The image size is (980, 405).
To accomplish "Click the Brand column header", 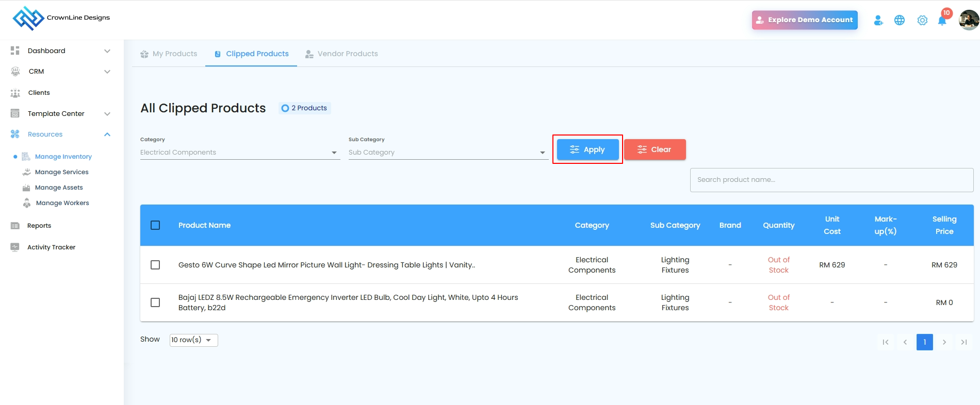I will click(730, 225).
